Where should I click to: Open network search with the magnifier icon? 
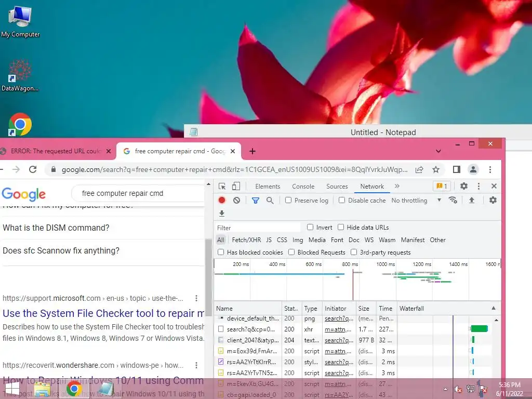pos(270,200)
